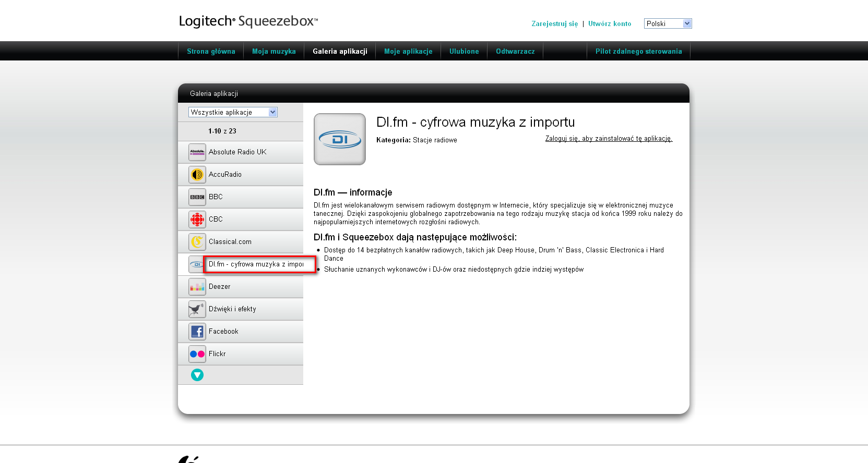This screenshot has height=463, width=868.
Task: Open the Facebook icon in the sidebar
Action: point(197,332)
